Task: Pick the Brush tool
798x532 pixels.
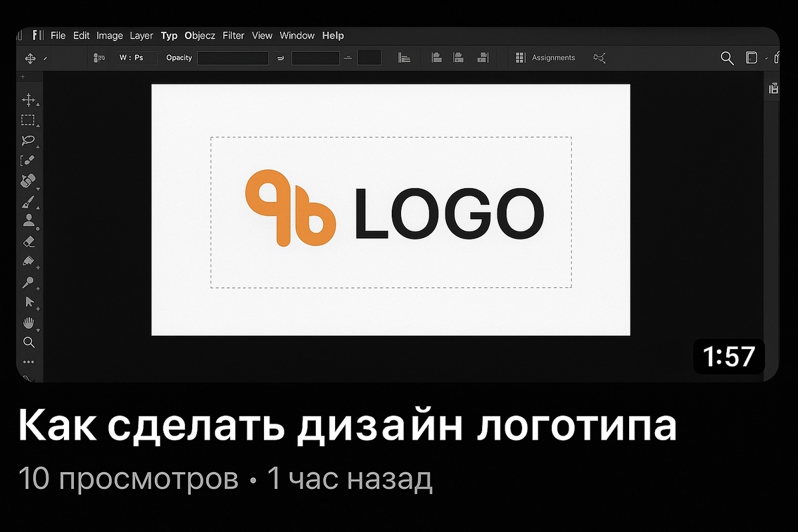Action: 28,201
